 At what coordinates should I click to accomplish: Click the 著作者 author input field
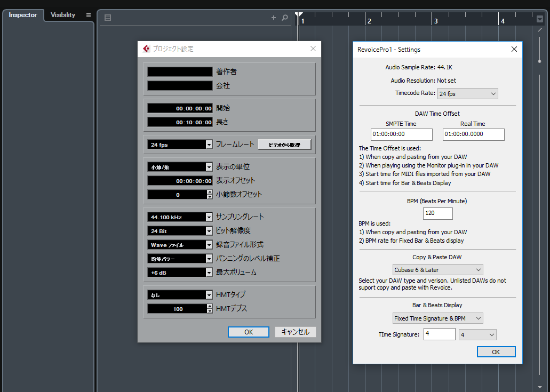click(x=180, y=71)
